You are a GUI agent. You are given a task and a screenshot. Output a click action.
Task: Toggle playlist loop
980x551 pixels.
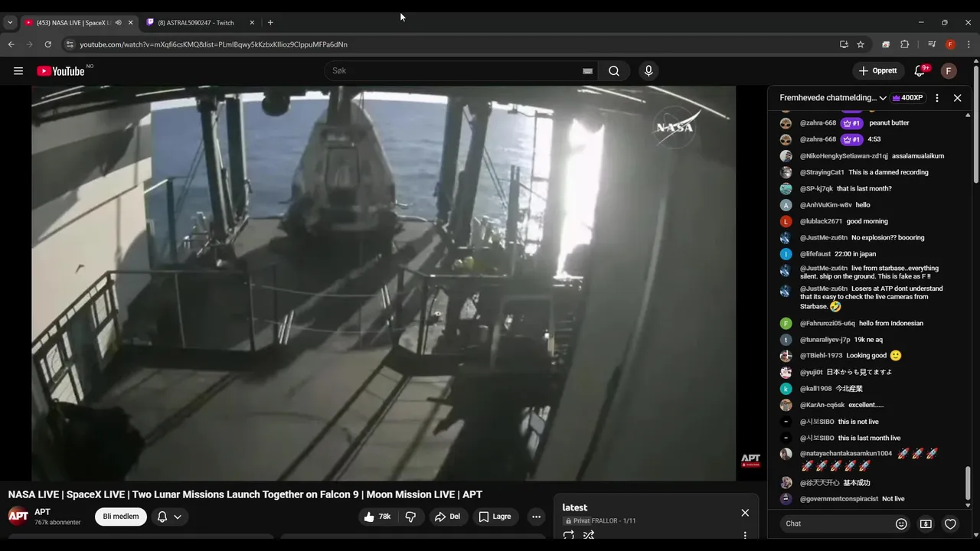click(x=569, y=535)
